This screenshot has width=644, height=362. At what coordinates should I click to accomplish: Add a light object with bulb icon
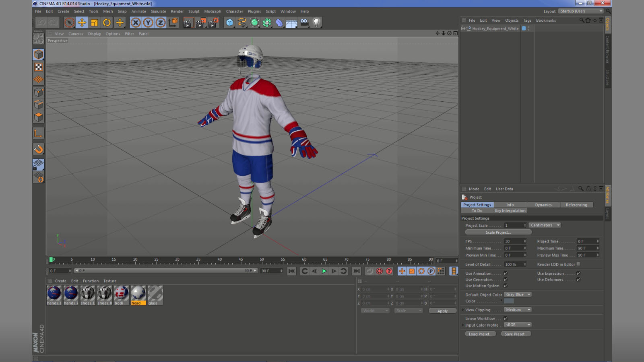(317, 23)
